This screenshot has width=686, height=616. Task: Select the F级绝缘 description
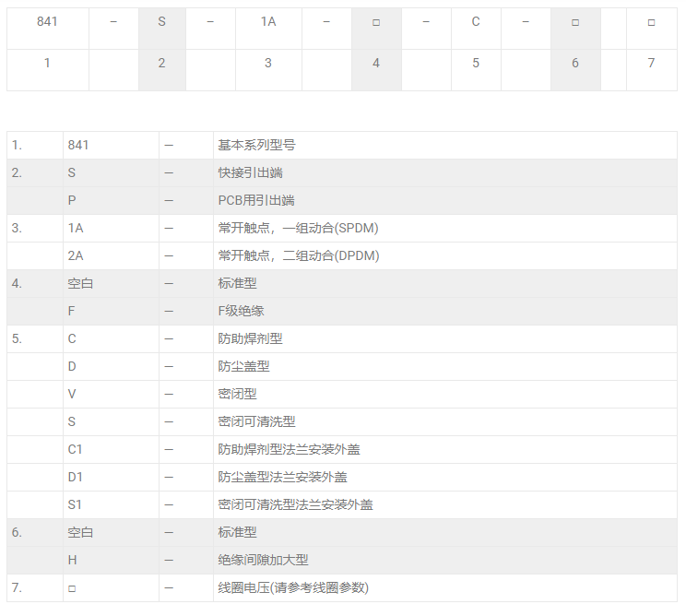241,311
